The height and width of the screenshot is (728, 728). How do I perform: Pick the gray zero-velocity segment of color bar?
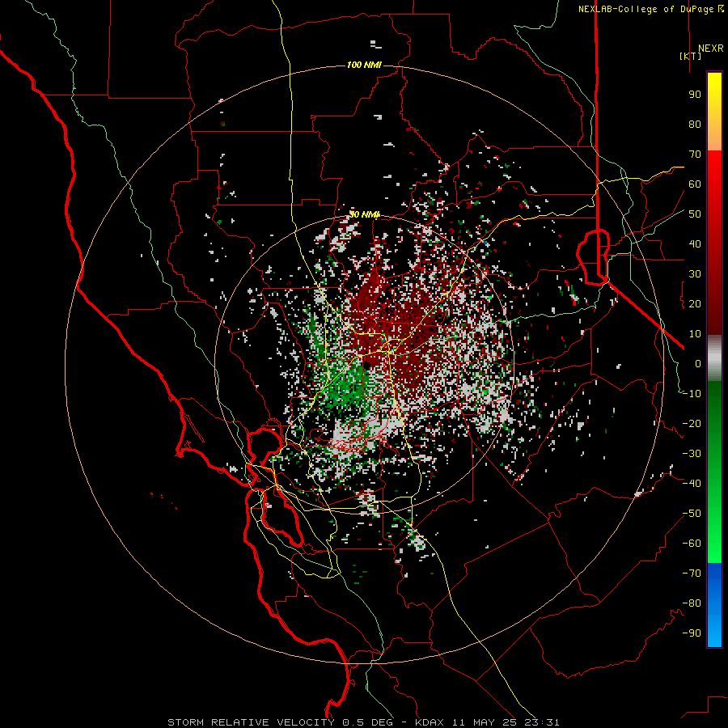coord(714,358)
